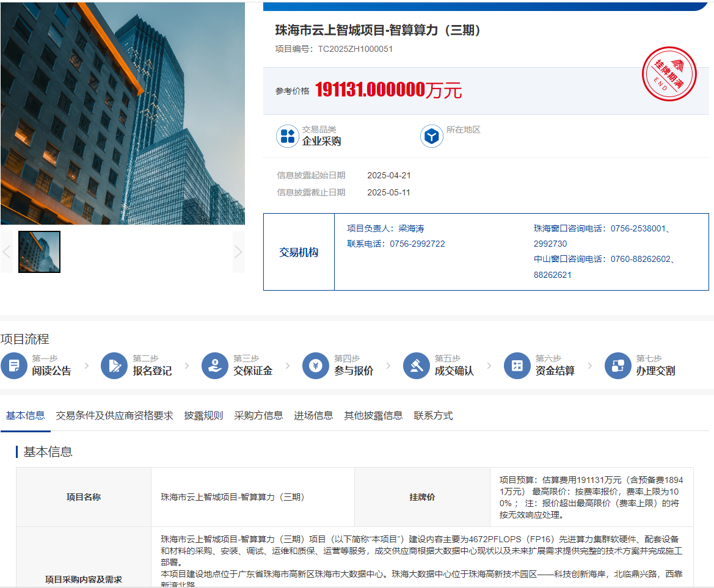This screenshot has height=588, width=714.
Task: Click the 成交确认 step label
Action: tap(454, 371)
